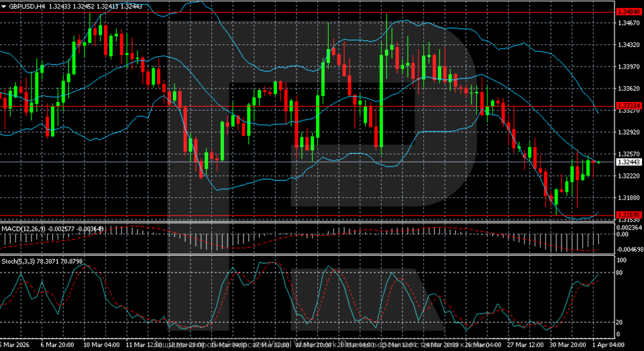Click the 6 Mar 20:00 time label
644x351 pixels.
point(57,343)
